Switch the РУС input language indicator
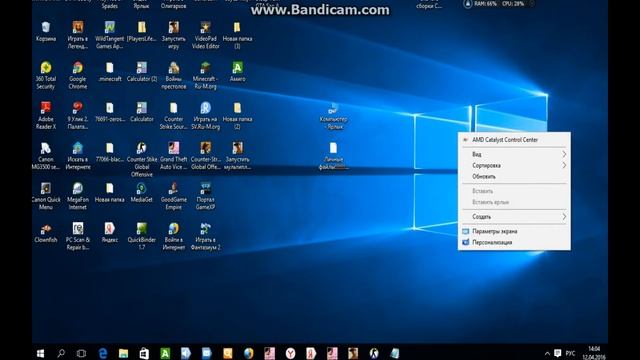 pos(570,353)
